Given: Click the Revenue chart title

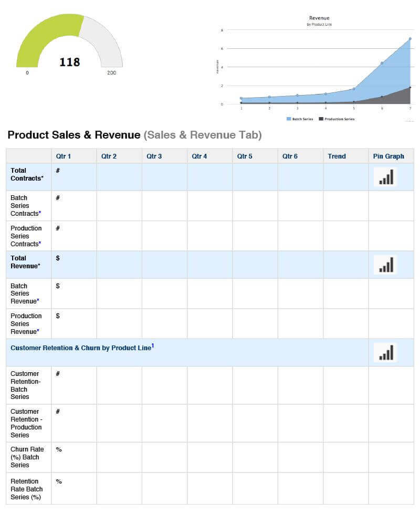Looking at the screenshot, I should pos(319,17).
